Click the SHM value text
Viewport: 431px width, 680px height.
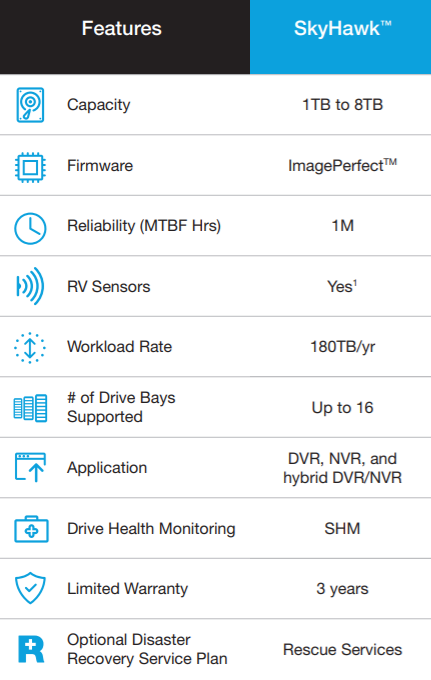342,529
